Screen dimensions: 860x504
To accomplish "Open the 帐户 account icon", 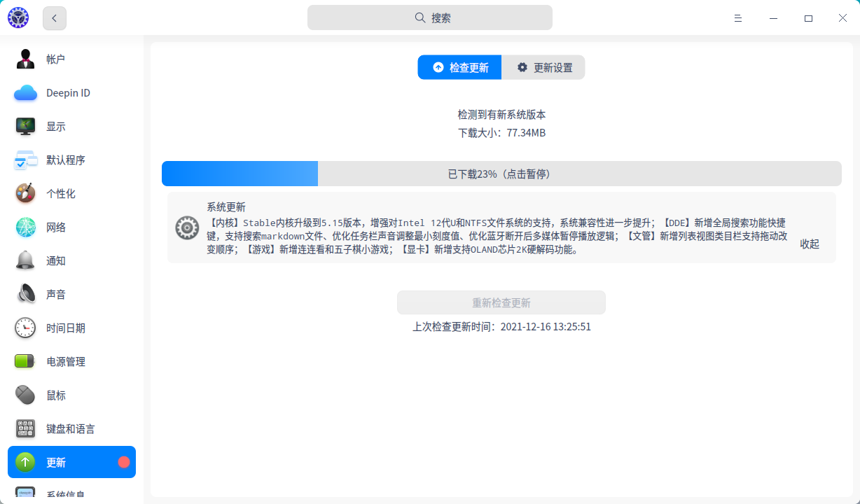I will (x=26, y=59).
